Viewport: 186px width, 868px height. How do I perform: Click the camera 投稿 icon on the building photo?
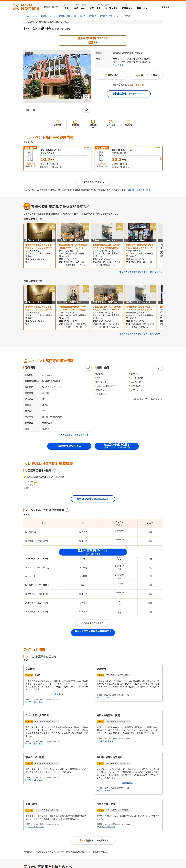(x=86, y=96)
